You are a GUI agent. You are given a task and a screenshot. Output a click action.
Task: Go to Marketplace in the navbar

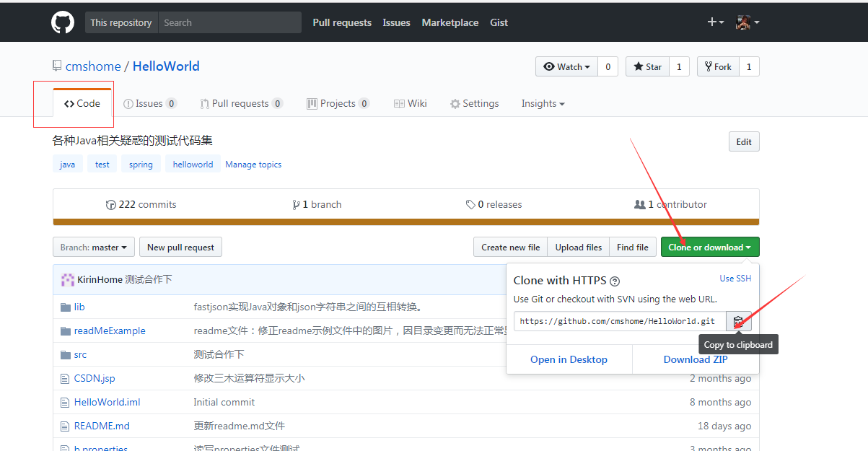450,22
